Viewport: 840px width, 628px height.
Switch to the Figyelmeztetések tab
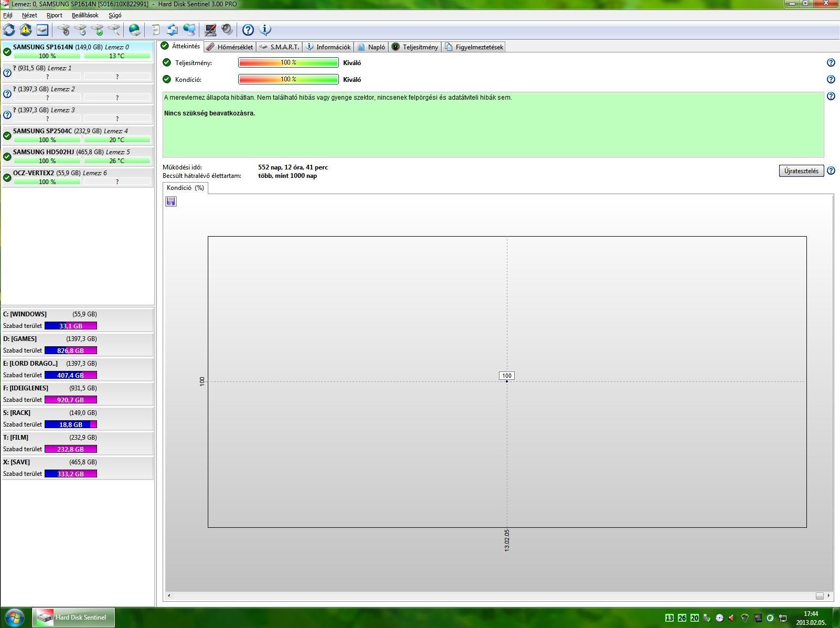pos(474,47)
